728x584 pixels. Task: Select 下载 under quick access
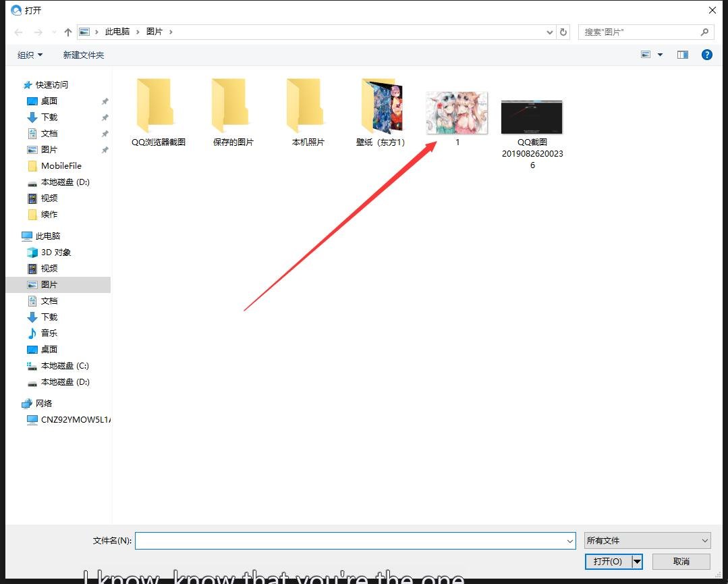[x=49, y=117]
